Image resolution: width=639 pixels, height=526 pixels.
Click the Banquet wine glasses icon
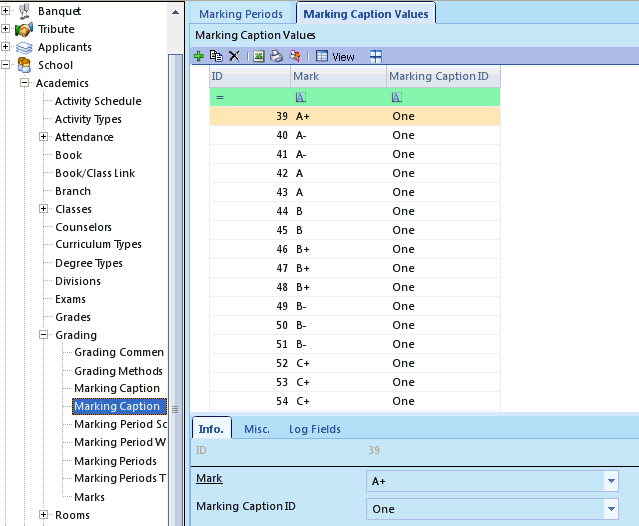[x=24, y=11]
